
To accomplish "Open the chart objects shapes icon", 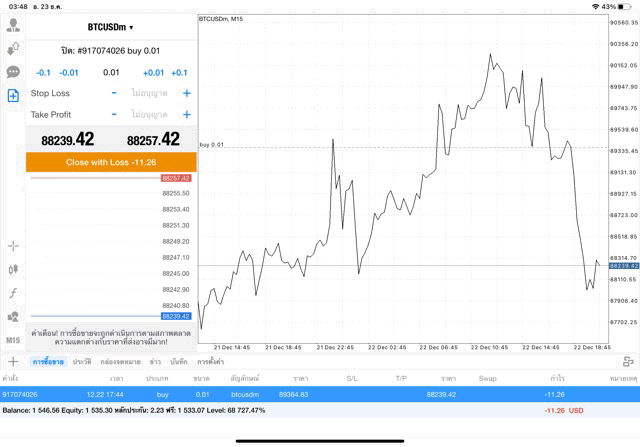I will [x=13, y=317].
